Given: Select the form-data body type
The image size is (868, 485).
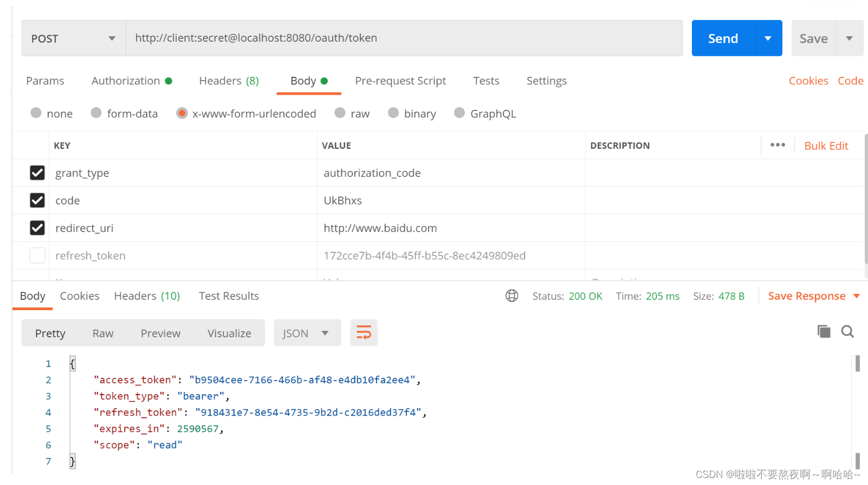Looking at the screenshot, I should (x=96, y=113).
